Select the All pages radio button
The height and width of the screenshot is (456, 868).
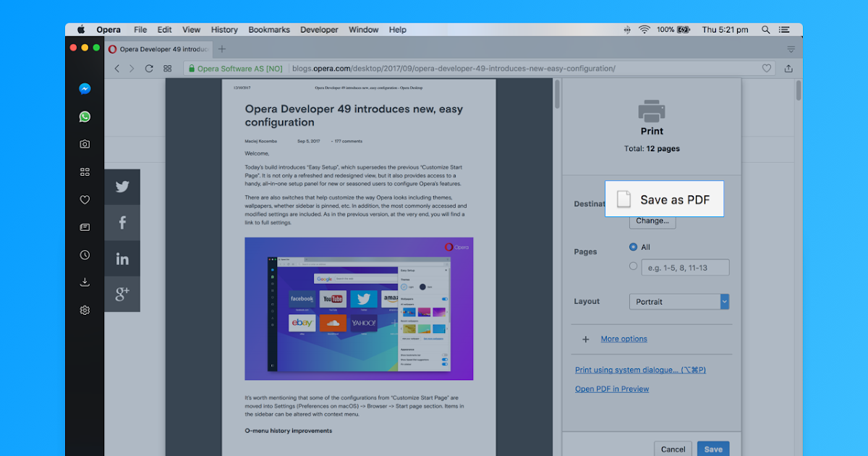click(x=634, y=247)
